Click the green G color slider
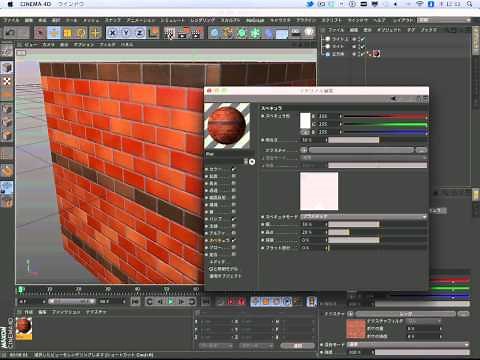Image resolution: width=480 pixels, height=360 pixels. [385, 124]
